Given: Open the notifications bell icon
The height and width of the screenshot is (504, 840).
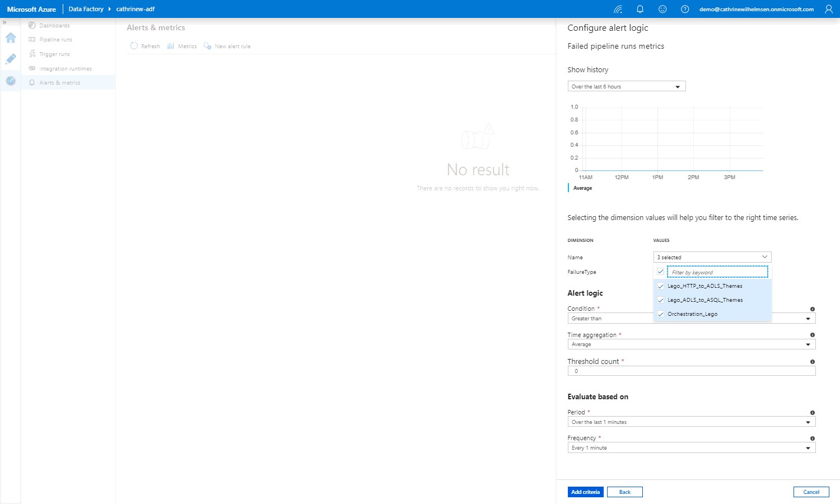Looking at the screenshot, I should 640,9.
